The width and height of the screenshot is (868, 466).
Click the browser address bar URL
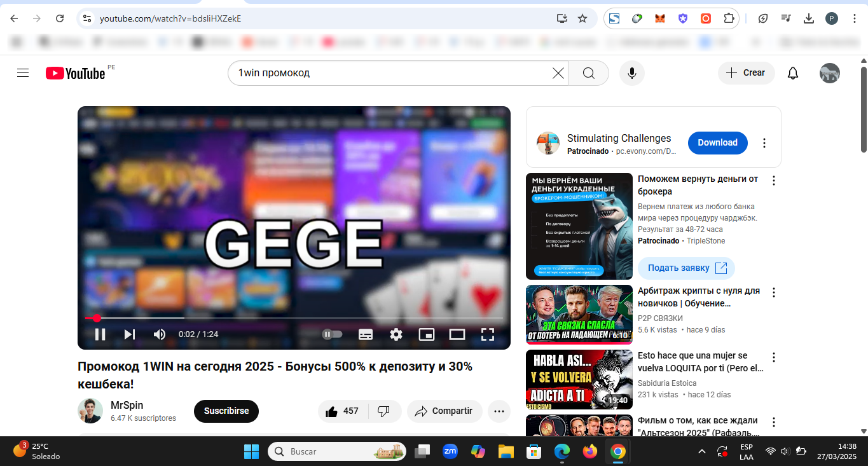[170, 18]
